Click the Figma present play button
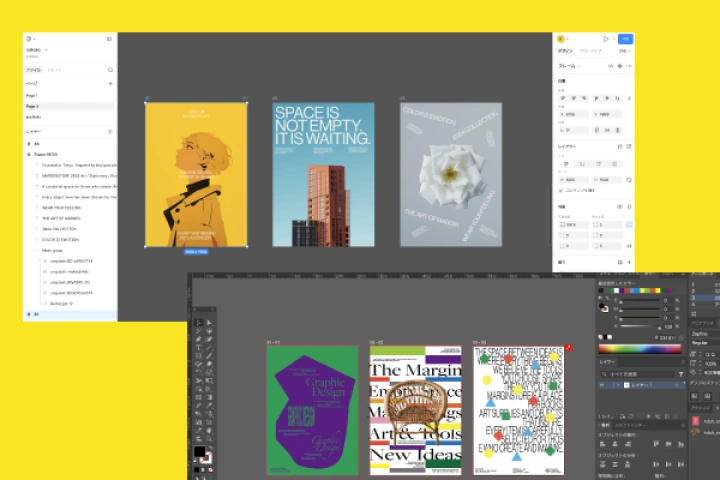 [x=606, y=39]
